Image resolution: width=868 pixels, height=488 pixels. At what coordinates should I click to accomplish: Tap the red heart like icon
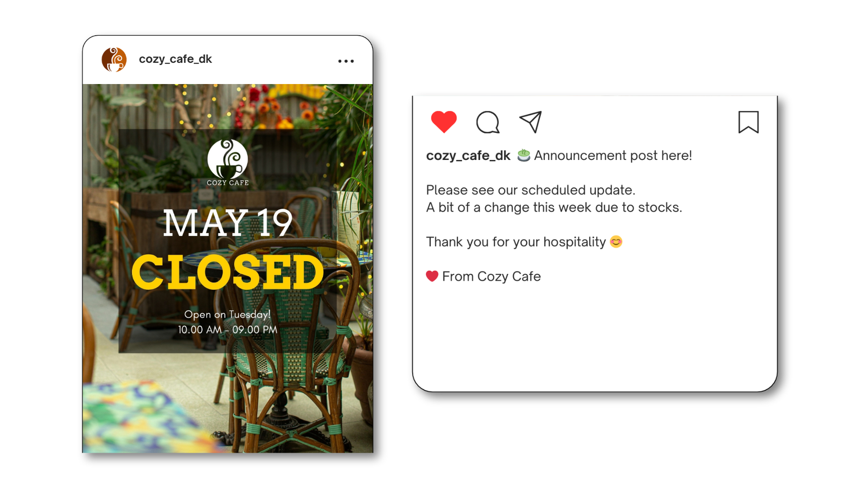click(x=444, y=121)
